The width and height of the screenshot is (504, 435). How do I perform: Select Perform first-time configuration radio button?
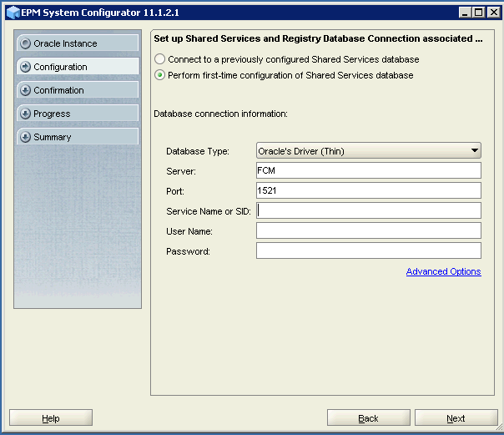159,75
